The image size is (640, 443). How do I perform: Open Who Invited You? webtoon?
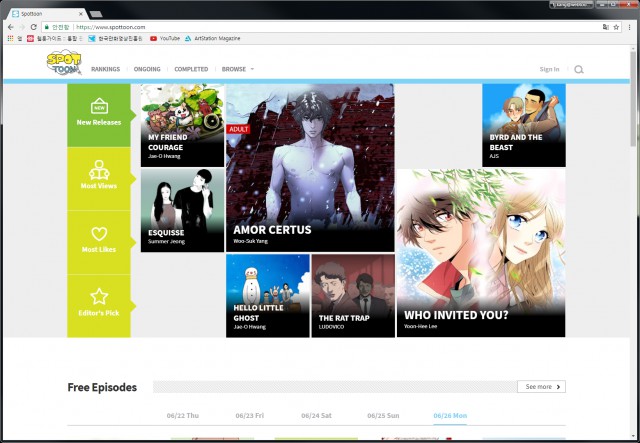click(480, 253)
